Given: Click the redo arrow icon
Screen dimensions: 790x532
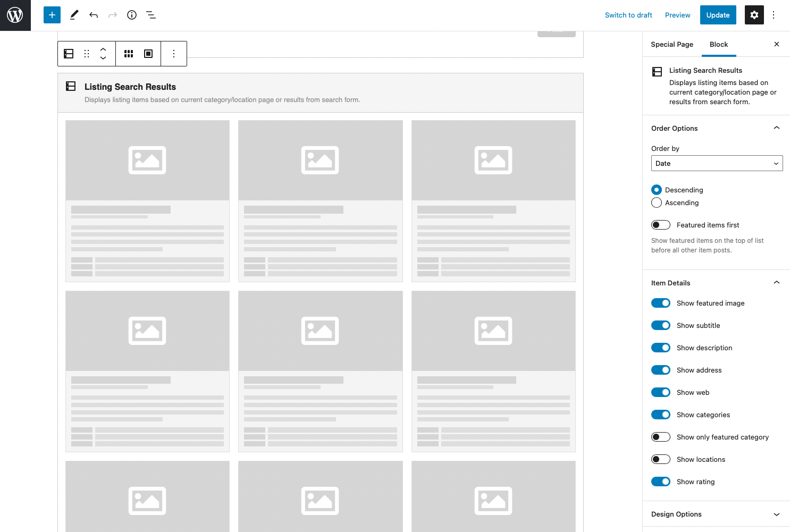Looking at the screenshot, I should pyautogui.click(x=113, y=15).
